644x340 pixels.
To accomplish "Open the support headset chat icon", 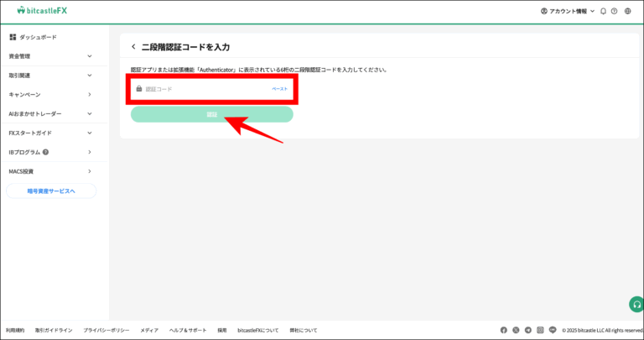I will click(x=636, y=305).
